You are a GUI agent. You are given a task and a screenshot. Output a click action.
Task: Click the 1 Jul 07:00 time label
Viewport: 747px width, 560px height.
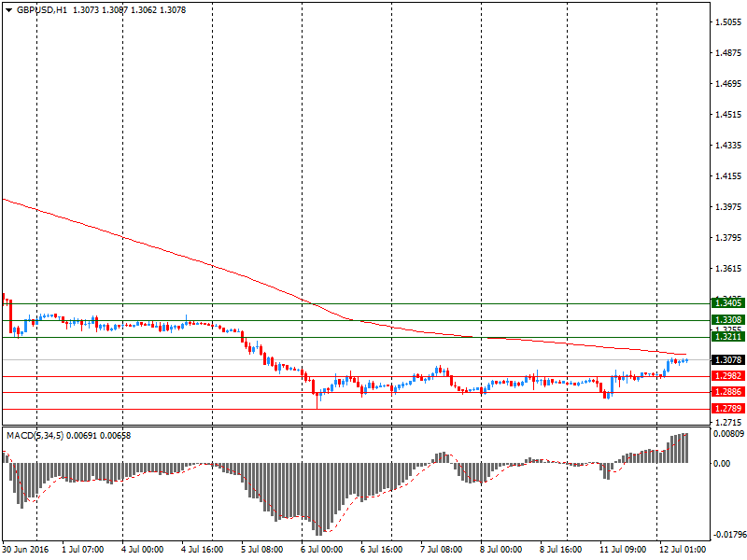point(83,550)
